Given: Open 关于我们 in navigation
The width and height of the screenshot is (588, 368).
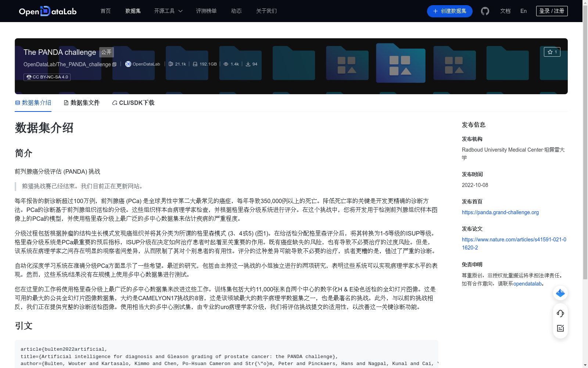Looking at the screenshot, I should (x=266, y=11).
